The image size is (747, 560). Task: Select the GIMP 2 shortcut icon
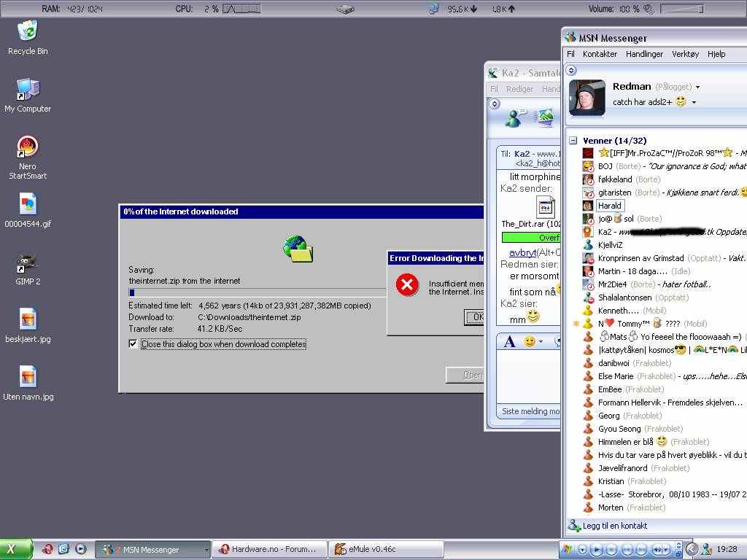[28, 262]
